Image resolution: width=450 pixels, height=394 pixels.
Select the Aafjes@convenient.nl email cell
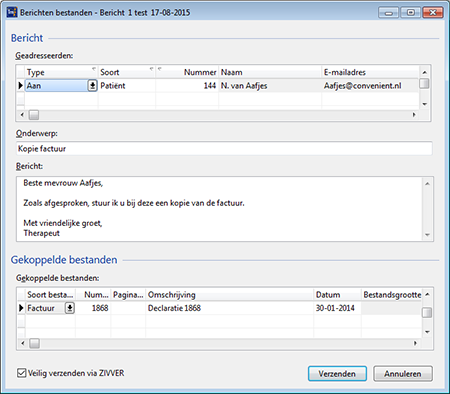tap(370, 86)
